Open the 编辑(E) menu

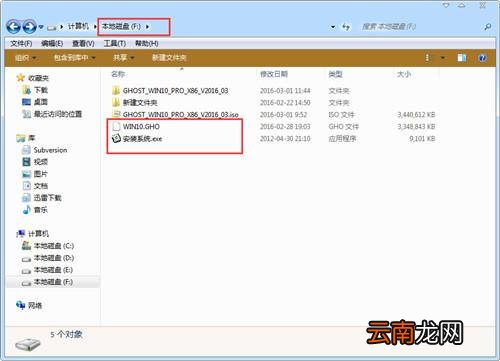(x=52, y=43)
